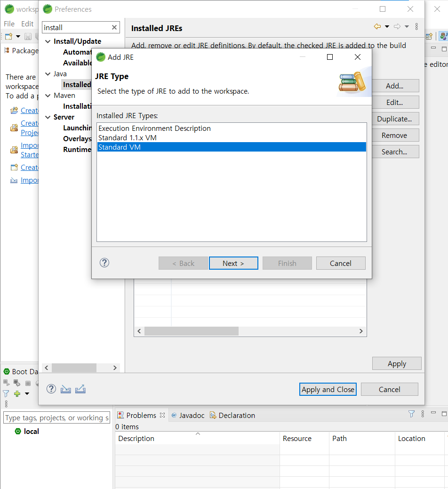Click the Remove button

[395, 136]
